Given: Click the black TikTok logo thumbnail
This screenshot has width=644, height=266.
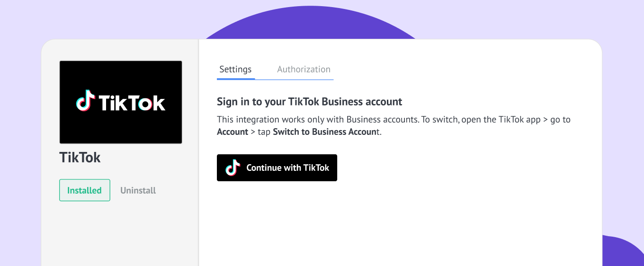Looking at the screenshot, I should coord(121,102).
